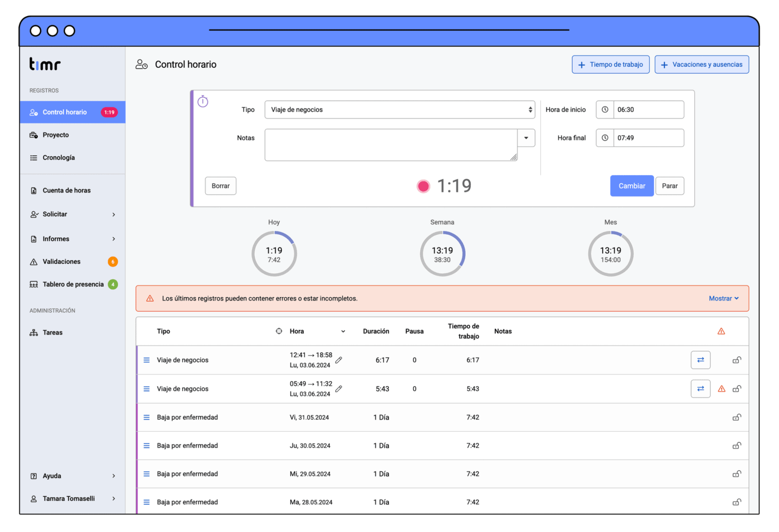The height and width of the screenshot is (532, 779).
Task: Click the Tipo column header
Action: pyautogui.click(x=164, y=332)
